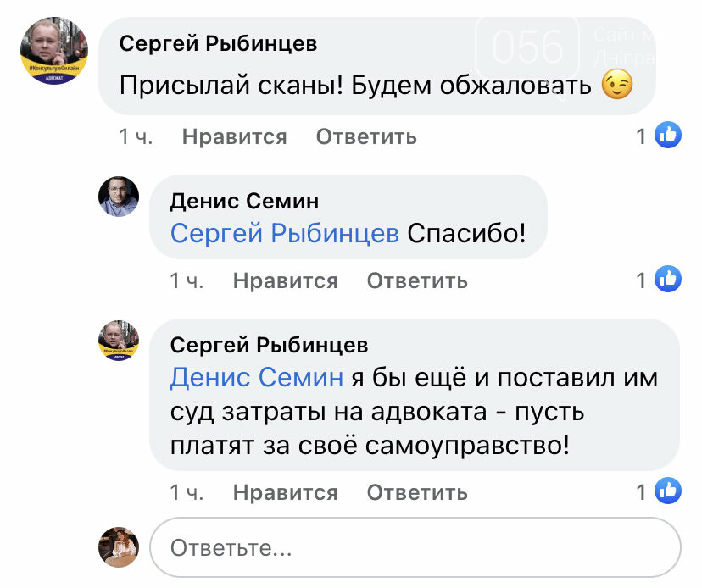Image resolution: width=702 pixels, height=588 pixels.
Task: Click blue Сергей Рыбинцев mention in reply
Action: [x=285, y=233]
